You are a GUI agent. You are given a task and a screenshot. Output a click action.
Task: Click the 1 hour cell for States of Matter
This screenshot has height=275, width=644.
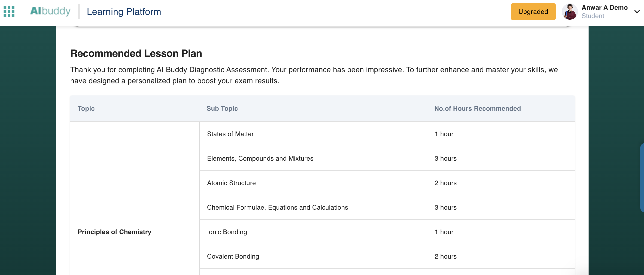pos(444,134)
